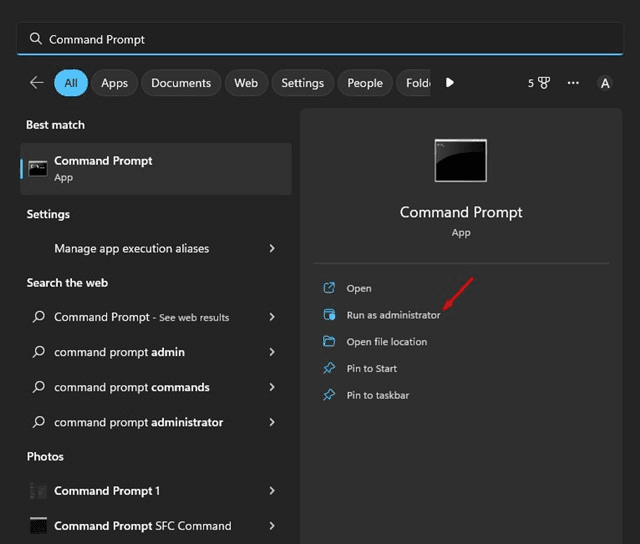Click the Command Prompt icon in Best match

coord(38,169)
